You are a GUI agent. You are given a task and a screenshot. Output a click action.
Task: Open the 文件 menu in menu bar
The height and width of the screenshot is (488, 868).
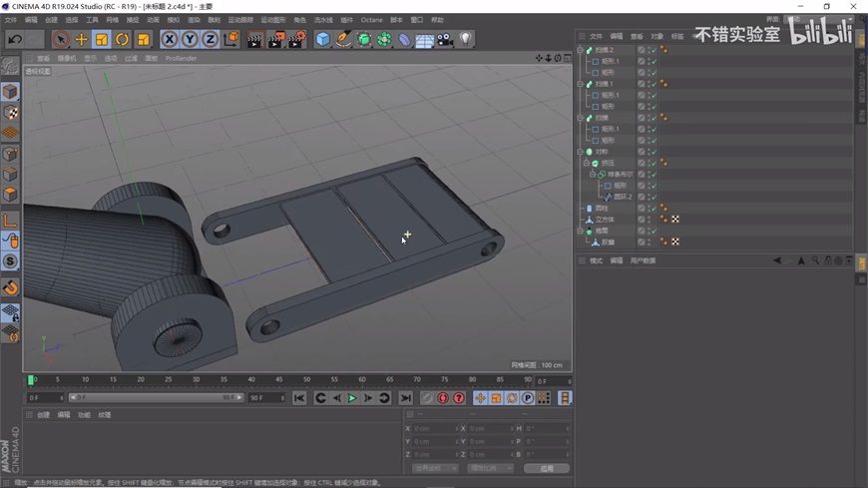[x=11, y=20]
